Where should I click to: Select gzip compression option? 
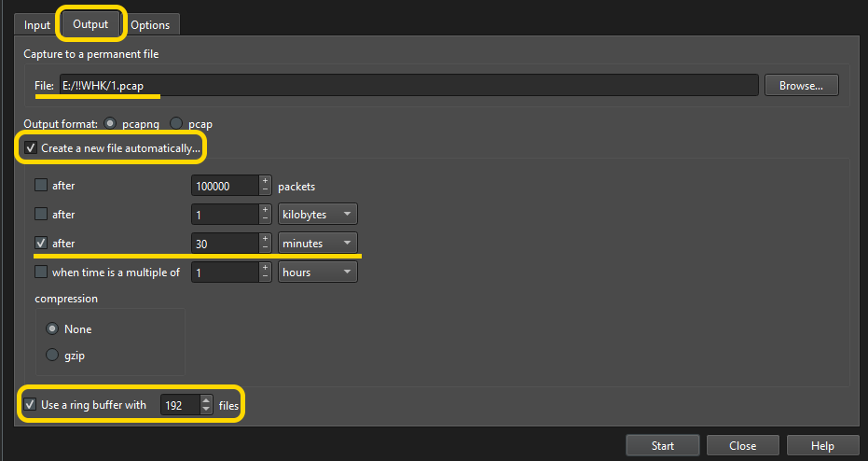(x=52, y=355)
